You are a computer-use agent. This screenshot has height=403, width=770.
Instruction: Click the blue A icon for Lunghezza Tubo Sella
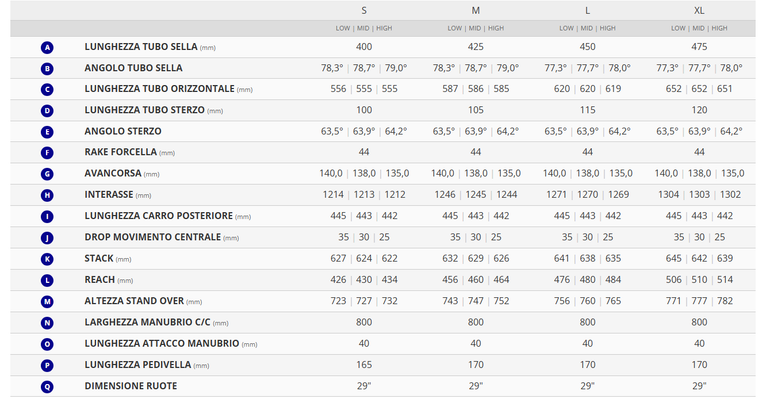pyautogui.click(x=47, y=48)
